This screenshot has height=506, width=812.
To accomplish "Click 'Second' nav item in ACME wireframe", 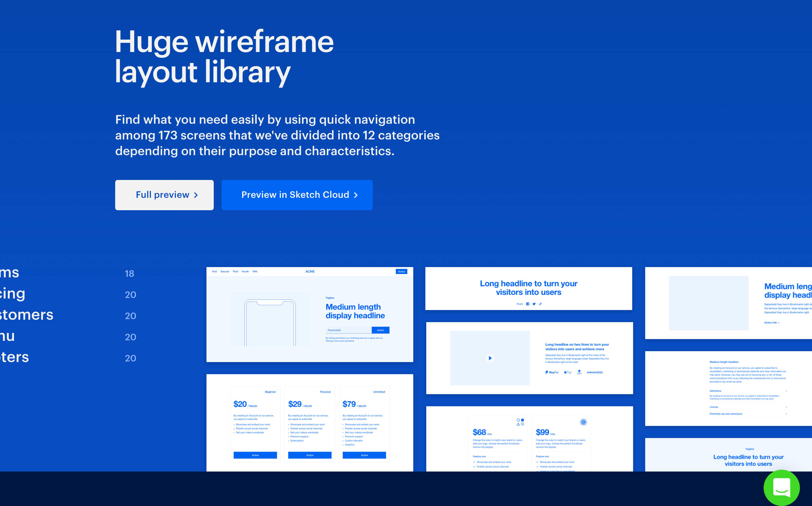I will (225, 271).
